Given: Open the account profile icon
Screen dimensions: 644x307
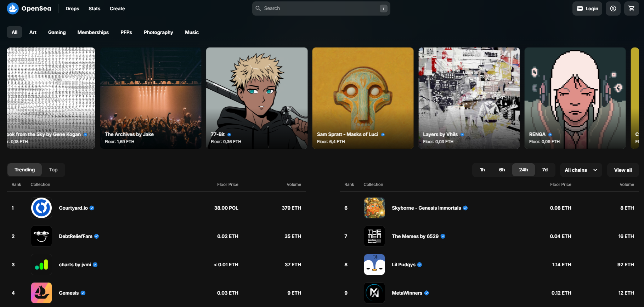Looking at the screenshot, I should [x=613, y=8].
